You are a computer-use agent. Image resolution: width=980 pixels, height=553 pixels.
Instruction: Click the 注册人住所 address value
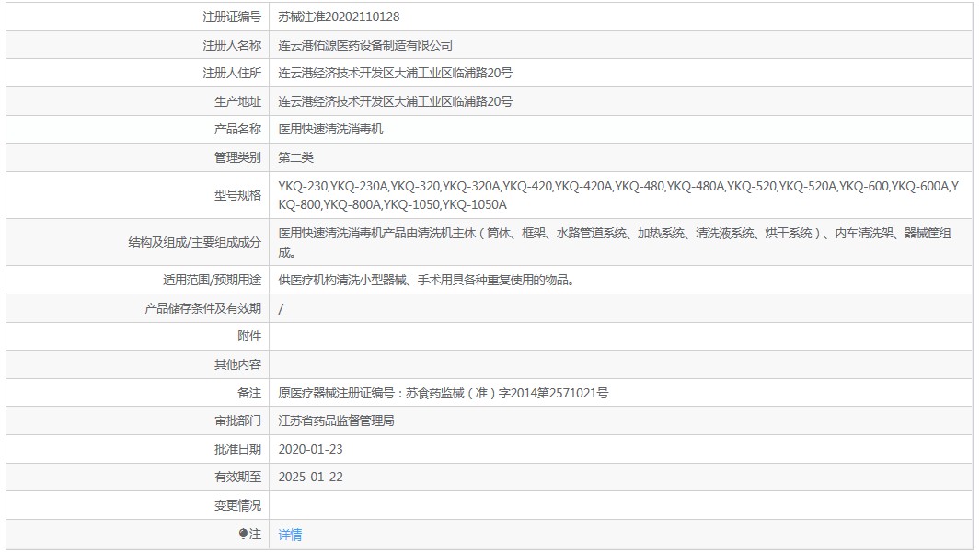coord(396,73)
